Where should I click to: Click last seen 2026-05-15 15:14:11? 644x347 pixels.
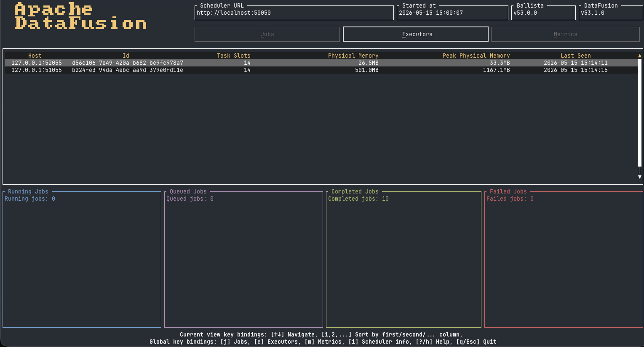click(576, 63)
